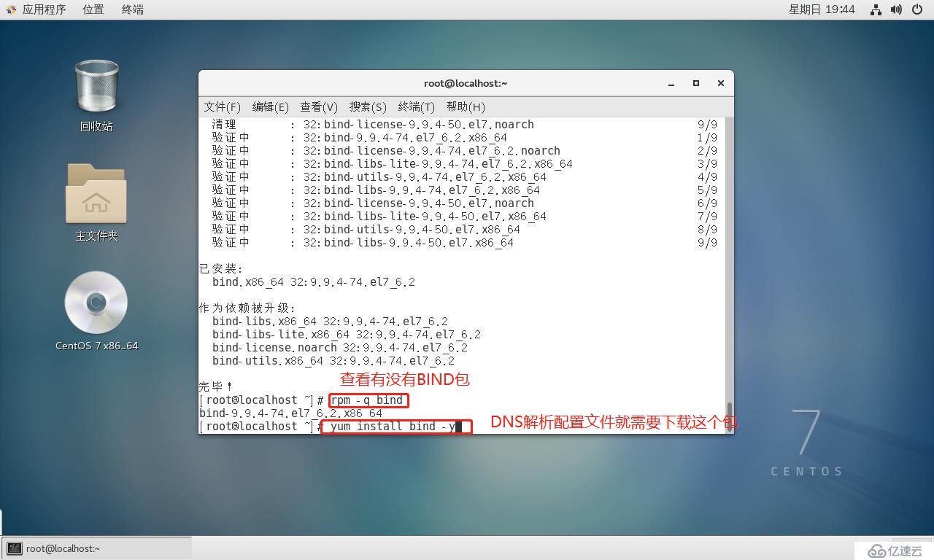Image resolution: width=934 pixels, height=560 pixels.
Task: Click the 验证中 line ending with 6/9
Action: [465, 203]
